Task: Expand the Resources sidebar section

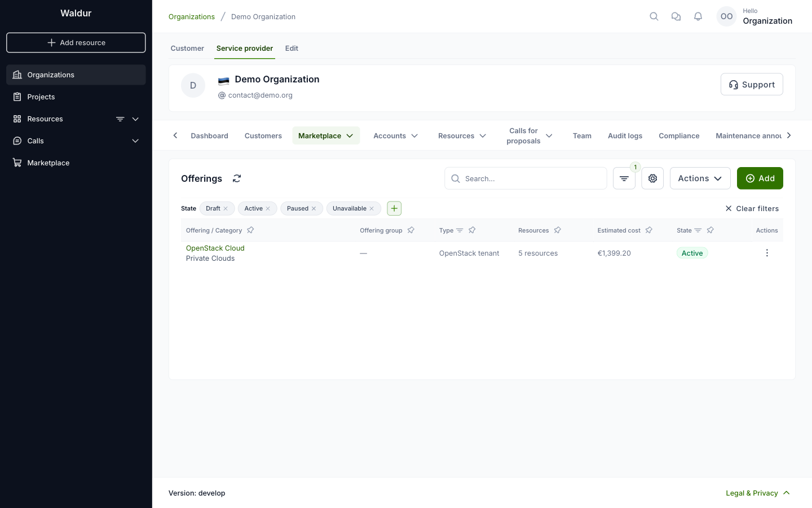Action: click(x=135, y=119)
